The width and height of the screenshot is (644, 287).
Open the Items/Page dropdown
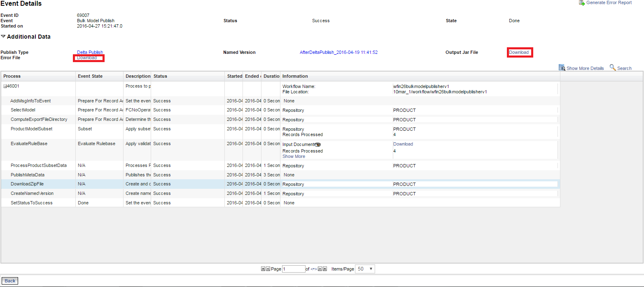click(365, 269)
